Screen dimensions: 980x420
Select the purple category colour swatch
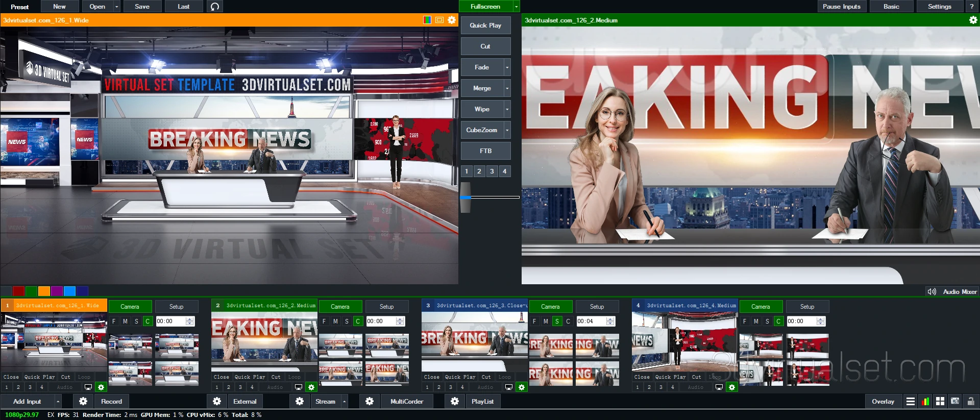pyautogui.click(x=57, y=291)
